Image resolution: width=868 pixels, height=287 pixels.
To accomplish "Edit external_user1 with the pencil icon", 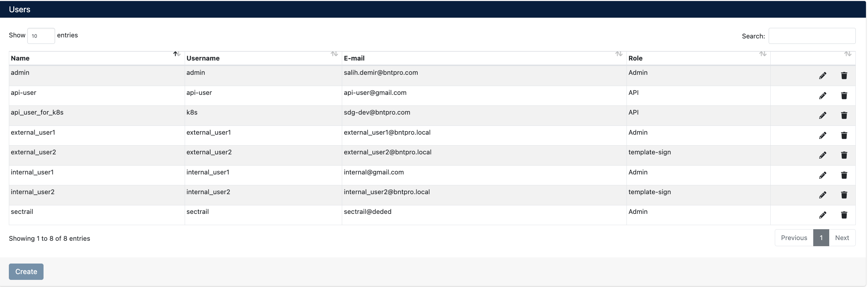I will pyautogui.click(x=822, y=135).
